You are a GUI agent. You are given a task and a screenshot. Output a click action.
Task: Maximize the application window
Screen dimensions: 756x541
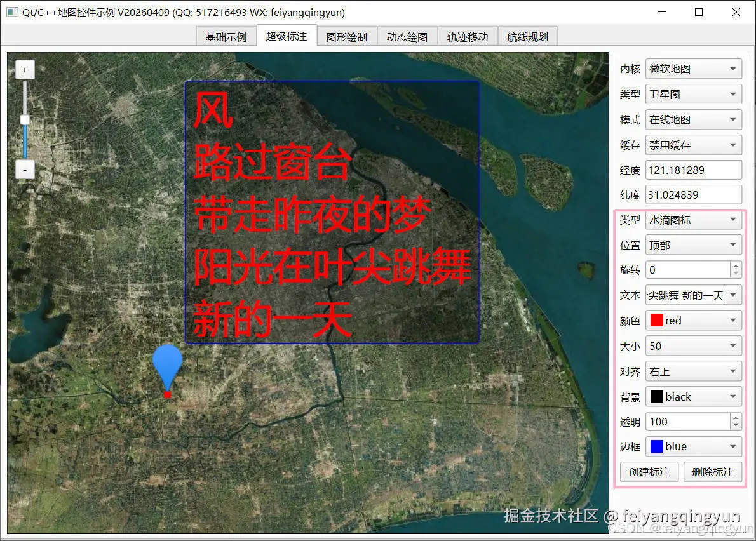coord(699,12)
